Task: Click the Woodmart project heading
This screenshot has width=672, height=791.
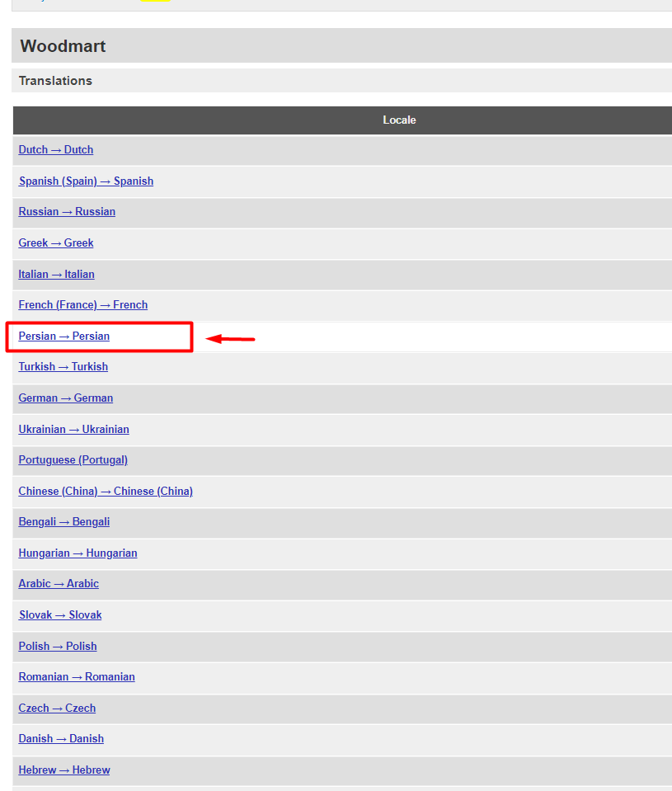Action: 63,46
